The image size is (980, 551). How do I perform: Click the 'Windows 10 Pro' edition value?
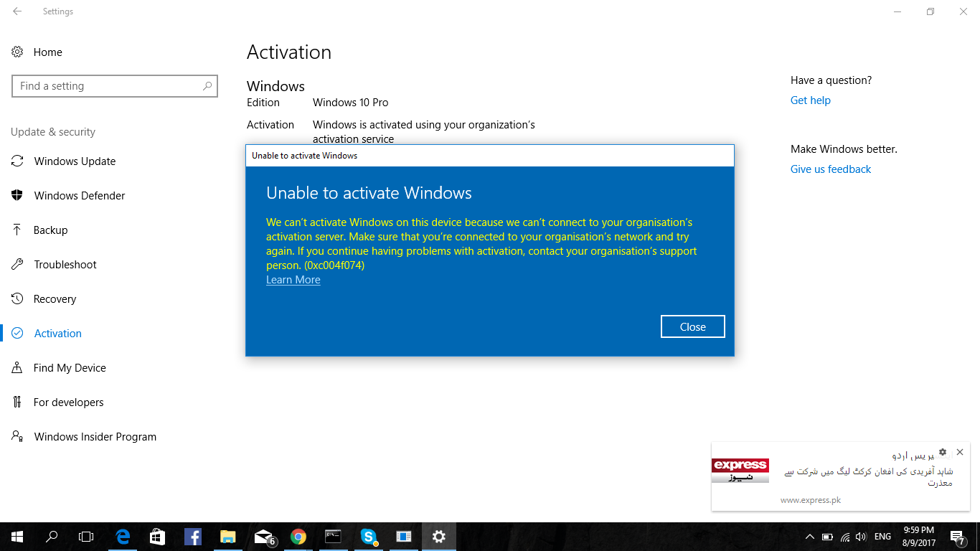tap(351, 103)
